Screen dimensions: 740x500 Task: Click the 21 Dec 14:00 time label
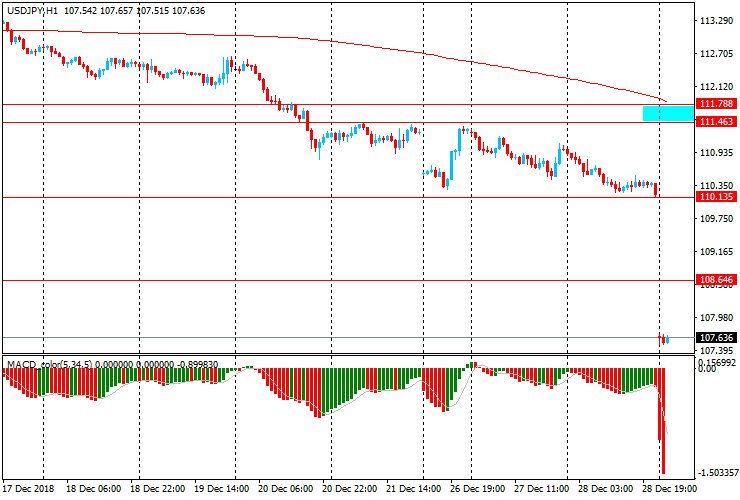[x=414, y=489]
